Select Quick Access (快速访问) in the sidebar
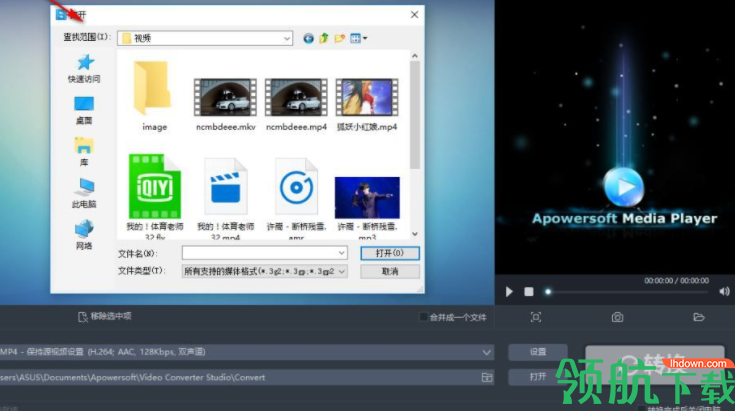 84,69
